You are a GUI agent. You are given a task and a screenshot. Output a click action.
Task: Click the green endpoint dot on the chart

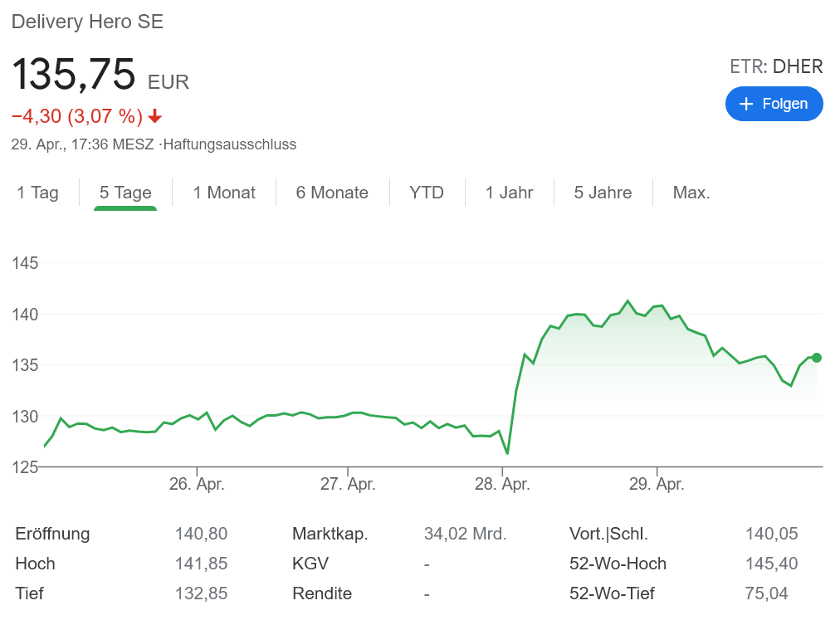click(817, 358)
